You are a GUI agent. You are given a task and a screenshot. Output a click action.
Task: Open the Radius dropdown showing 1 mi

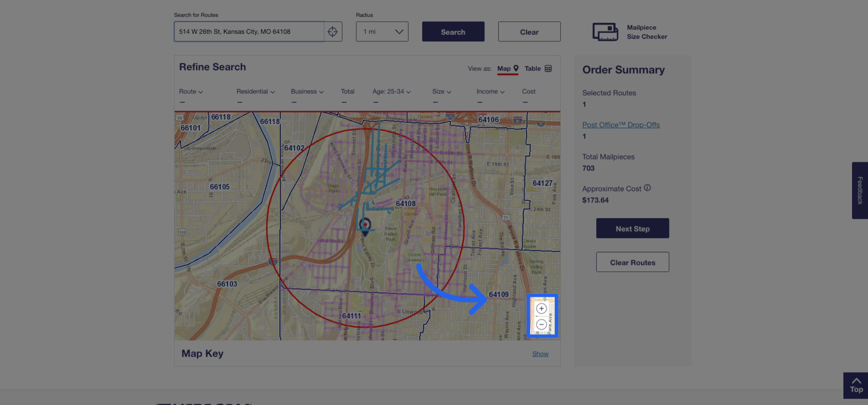click(382, 31)
